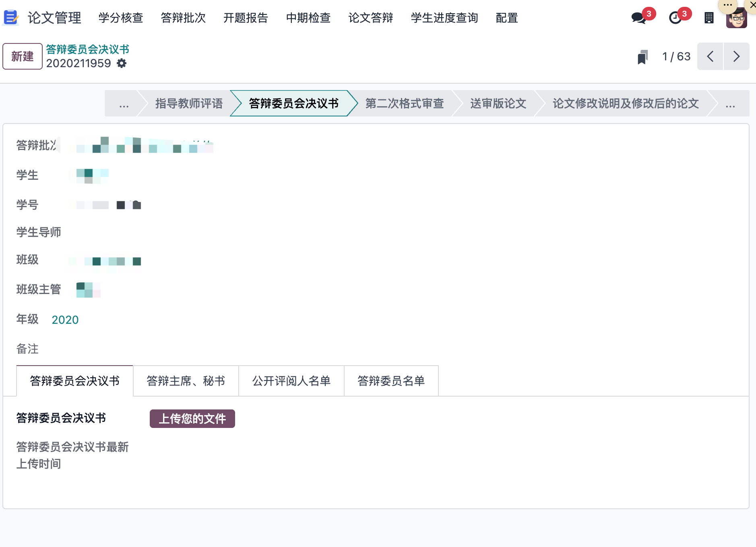Image resolution: width=756 pixels, height=547 pixels.
Task: Click the gear icon beside 2020211959
Action: tap(122, 64)
